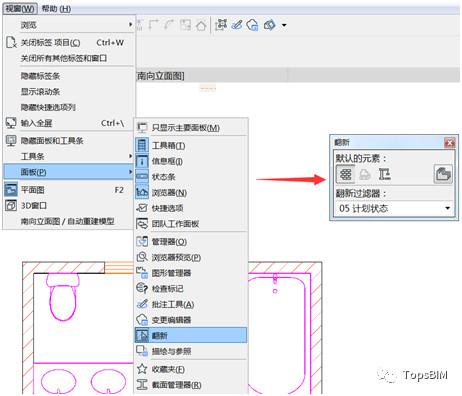Open the 面板(P) submenu

pos(69,172)
